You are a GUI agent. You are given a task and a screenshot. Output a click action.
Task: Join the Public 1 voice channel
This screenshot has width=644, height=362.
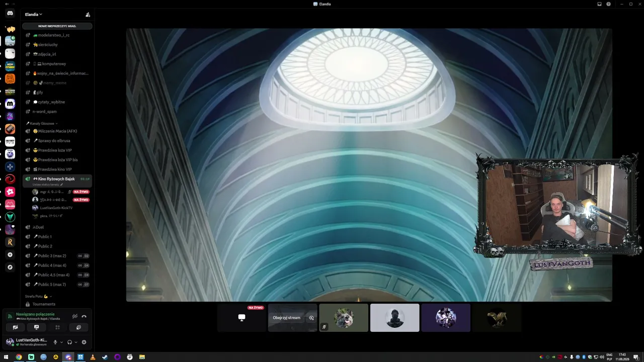click(57, 237)
